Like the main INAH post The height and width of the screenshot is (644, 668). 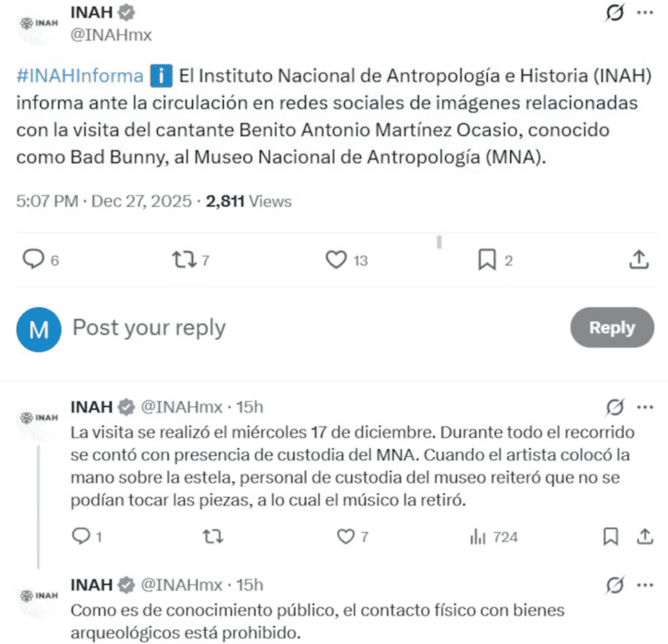336,260
